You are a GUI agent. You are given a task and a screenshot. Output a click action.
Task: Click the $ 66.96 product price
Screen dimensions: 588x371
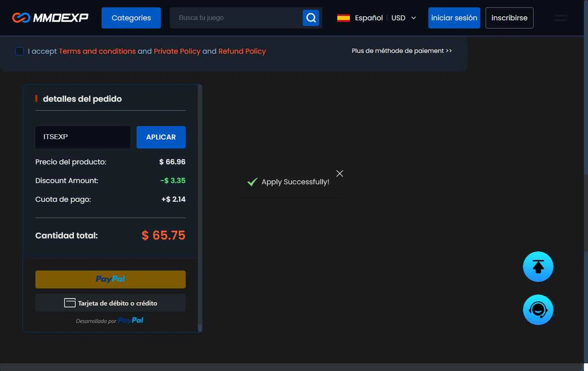point(172,162)
